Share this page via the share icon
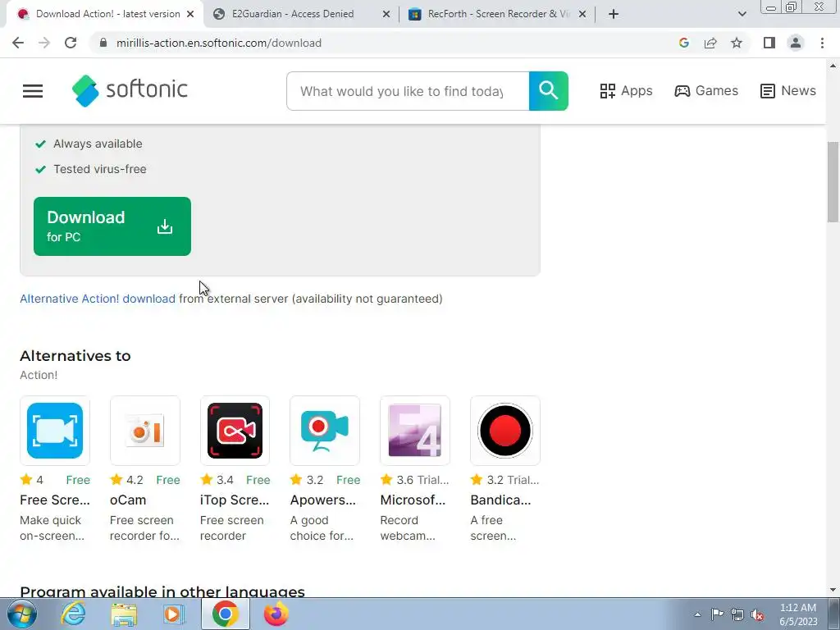Viewport: 840px width, 630px height. click(x=710, y=43)
